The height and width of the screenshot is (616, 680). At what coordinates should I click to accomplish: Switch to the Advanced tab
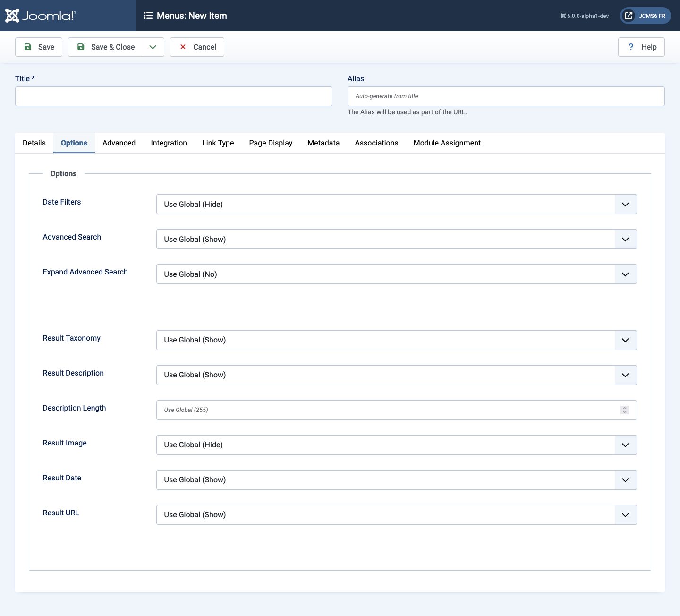click(119, 143)
